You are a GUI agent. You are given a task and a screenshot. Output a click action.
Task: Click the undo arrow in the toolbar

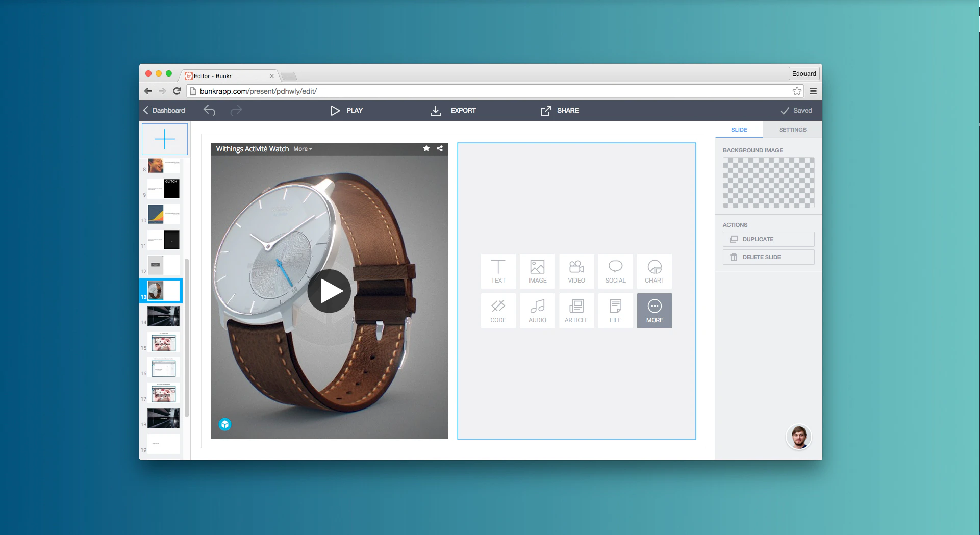[209, 110]
